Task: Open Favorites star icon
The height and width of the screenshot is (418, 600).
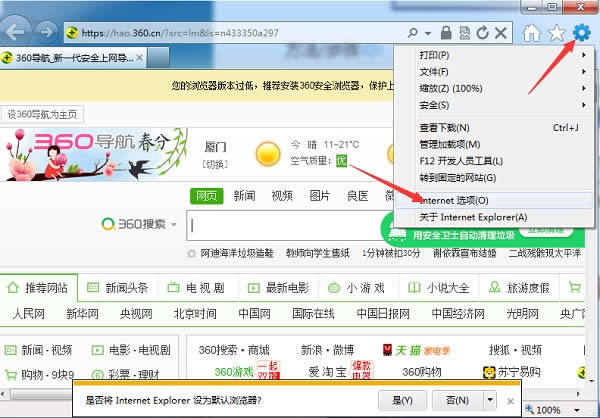Action: 556,33
